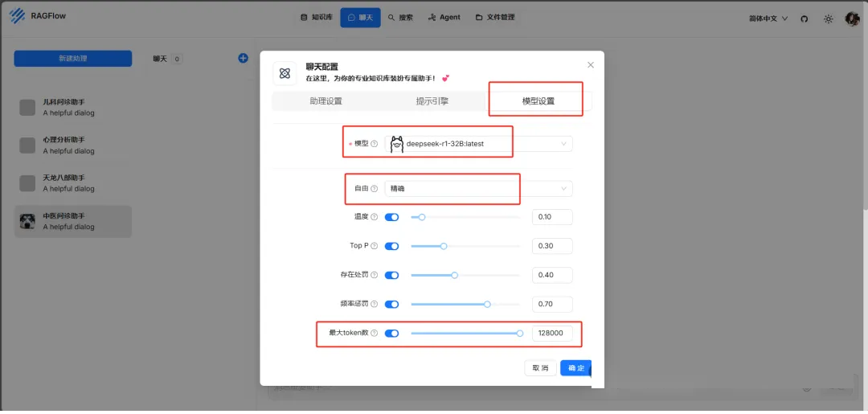Click the 存在处罚 value field 0.40
868x414 pixels.
[552, 275]
